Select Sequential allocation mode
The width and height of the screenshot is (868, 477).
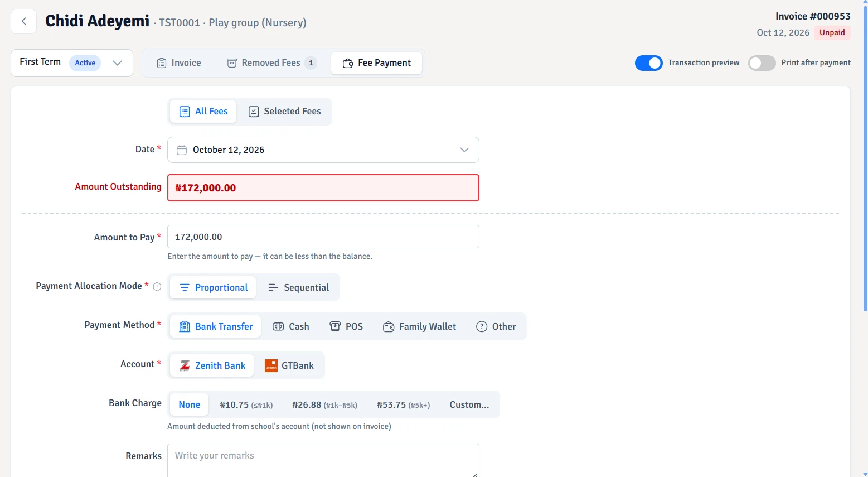[x=298, y=287]
